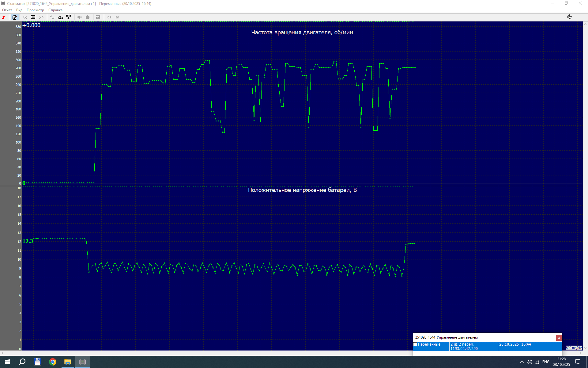Click the red return arrow icon
Viewport: 588px width, 368px height.
(4, 17)
